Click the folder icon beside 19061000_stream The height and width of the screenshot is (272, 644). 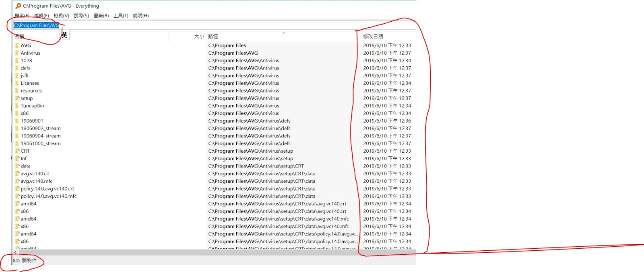[17, 143]
